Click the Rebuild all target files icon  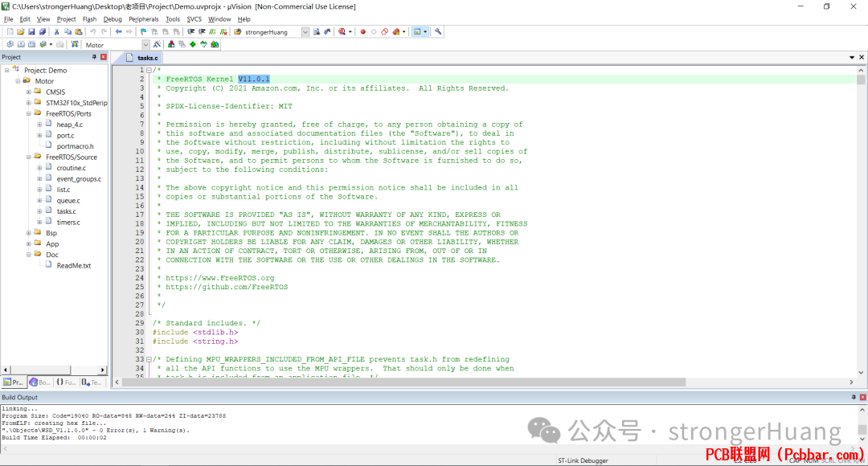(x=31, y=44)
